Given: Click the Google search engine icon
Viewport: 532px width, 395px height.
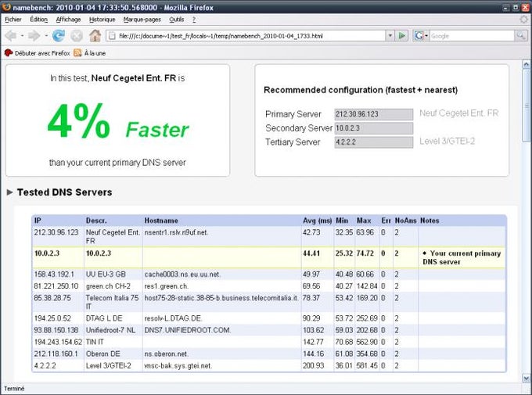Looking at the screenshot, I should [419, 36].
